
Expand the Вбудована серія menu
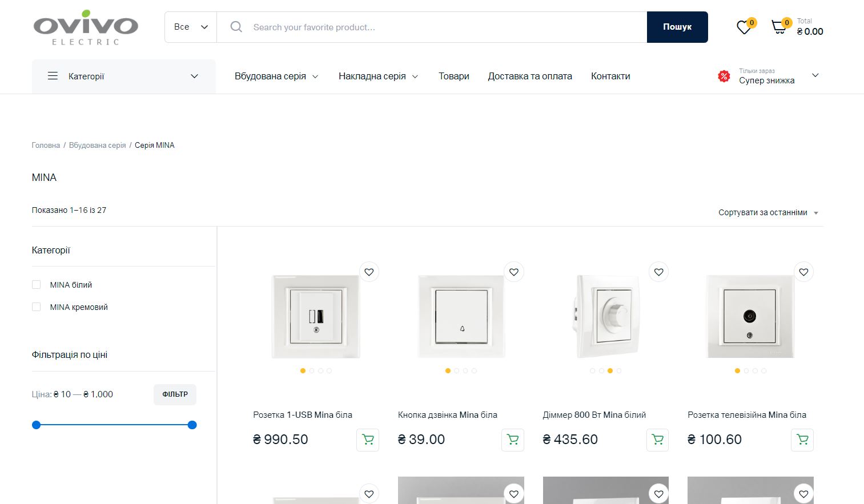point(276,76)
